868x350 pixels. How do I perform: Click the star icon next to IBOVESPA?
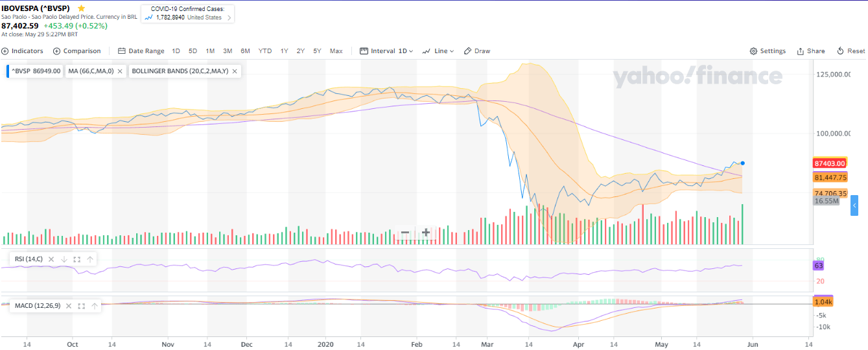tap(81, 8)
